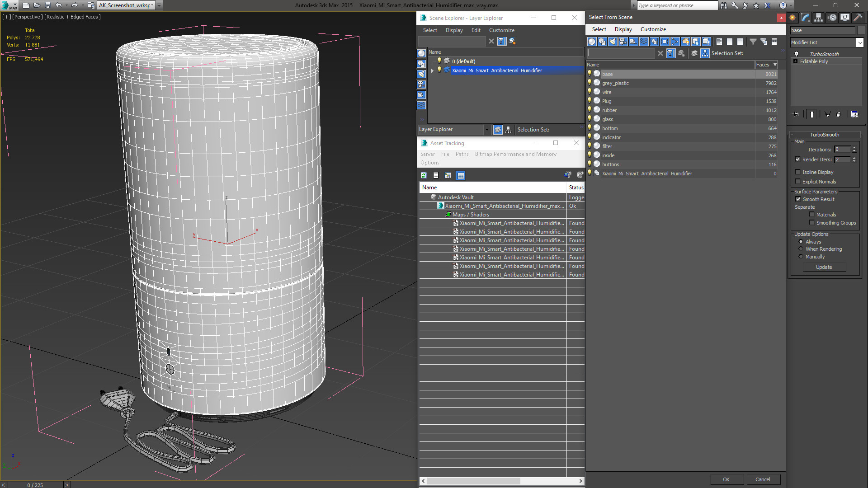Open Customize menu in Select From Scene
Viewport: 868px width, 488px height.
coord(653,29)
